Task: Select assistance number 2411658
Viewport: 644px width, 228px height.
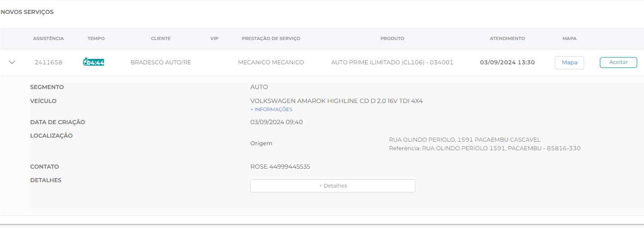Action: pyautogui.click(x=49, y=63)
